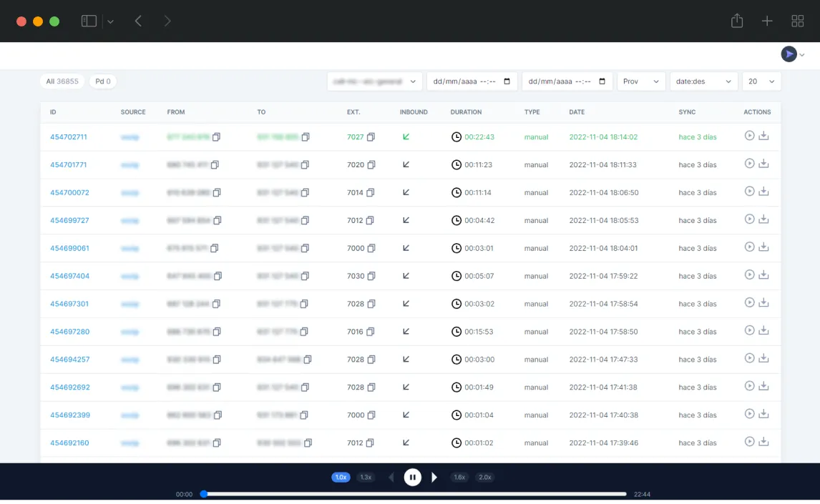Show the tab overview grid
Screen dimensions: 820x504
(797, 21)
